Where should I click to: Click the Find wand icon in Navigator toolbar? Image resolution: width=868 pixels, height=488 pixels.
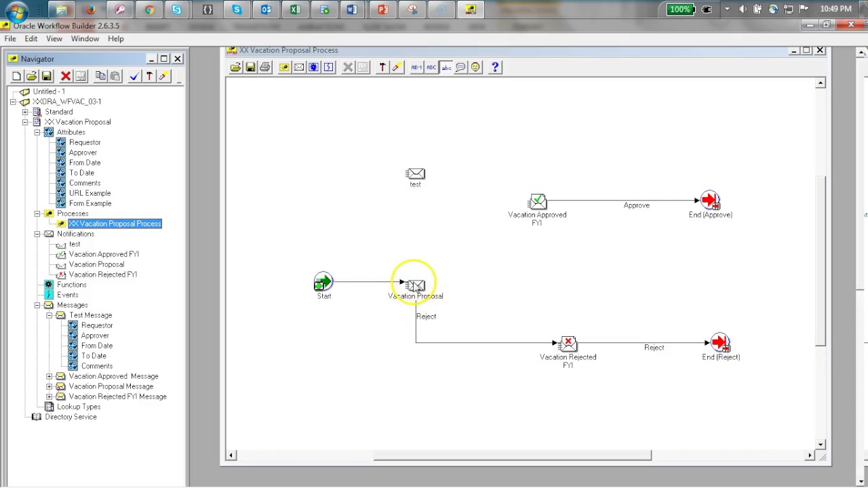(164, 77)
